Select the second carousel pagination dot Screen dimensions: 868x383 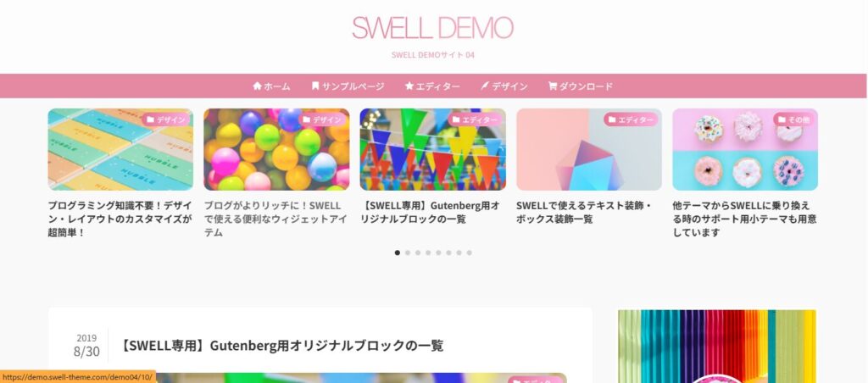pos(408,253)
